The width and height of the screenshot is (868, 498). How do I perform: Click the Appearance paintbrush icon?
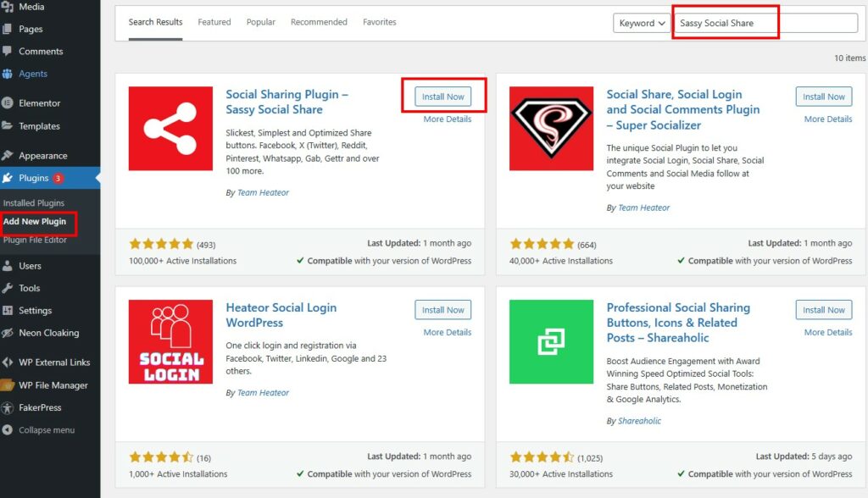pos(7,156)
